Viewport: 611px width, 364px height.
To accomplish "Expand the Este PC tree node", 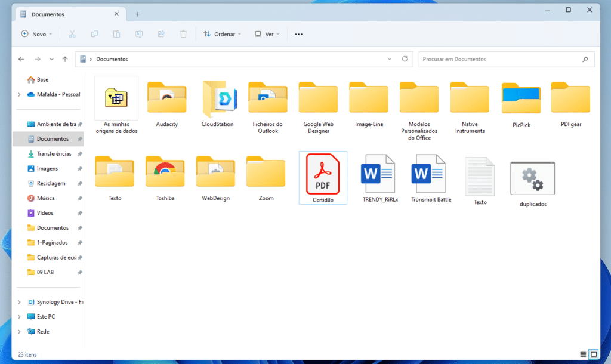I will tap(19, 317).
